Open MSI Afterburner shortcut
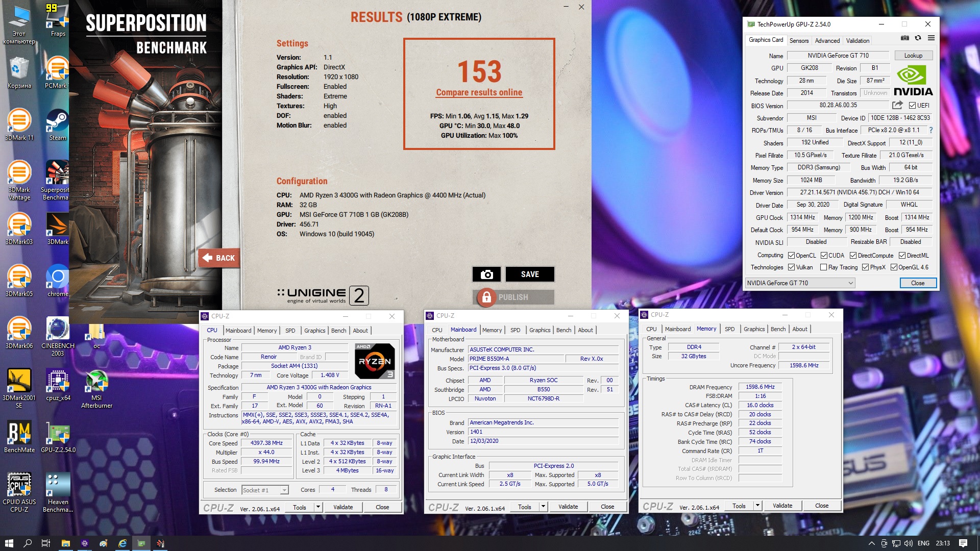Image resolution: width=980 pixels, height=551 pixels. click(96, 388)
